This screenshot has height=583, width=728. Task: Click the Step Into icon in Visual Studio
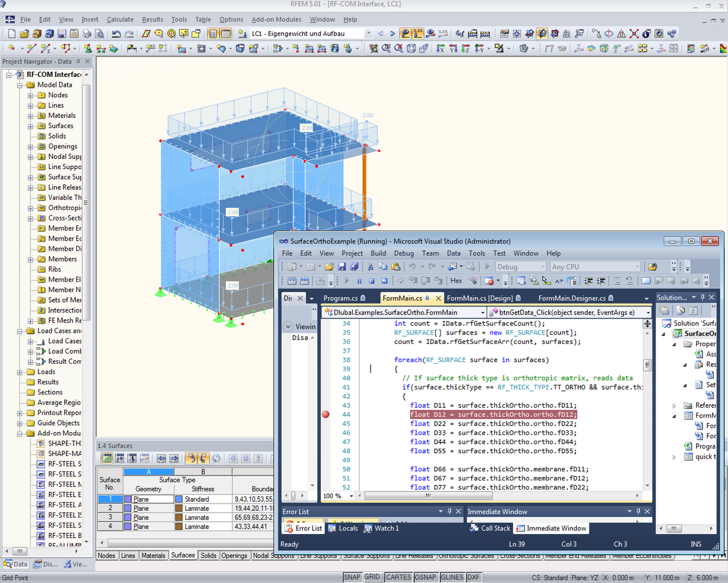tap(414, 281)
